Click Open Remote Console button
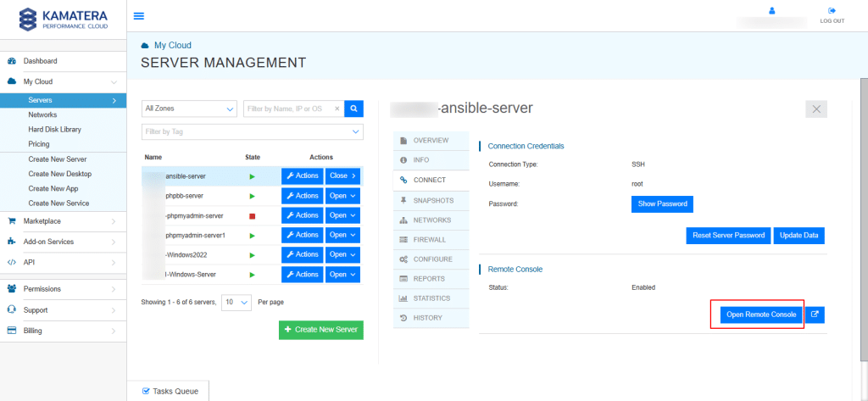The height and width of the screenshot is (401, 868). click(x=761, y=315)
